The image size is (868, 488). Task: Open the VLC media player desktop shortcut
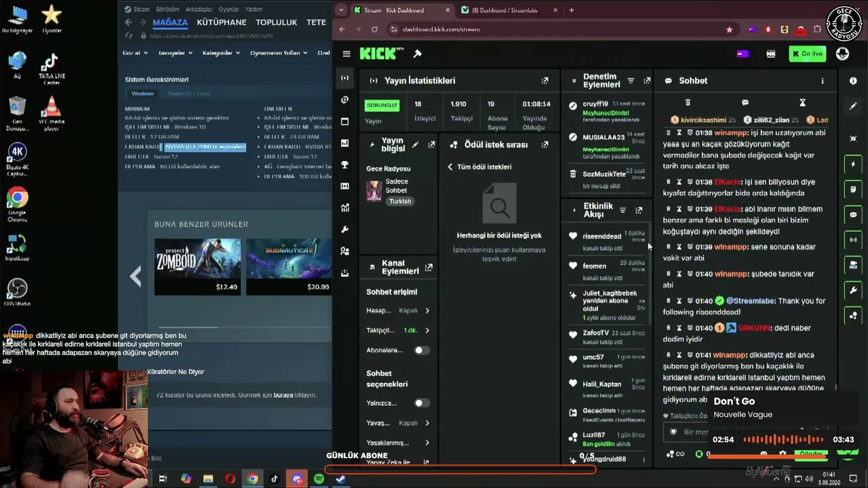click(52, 114)
